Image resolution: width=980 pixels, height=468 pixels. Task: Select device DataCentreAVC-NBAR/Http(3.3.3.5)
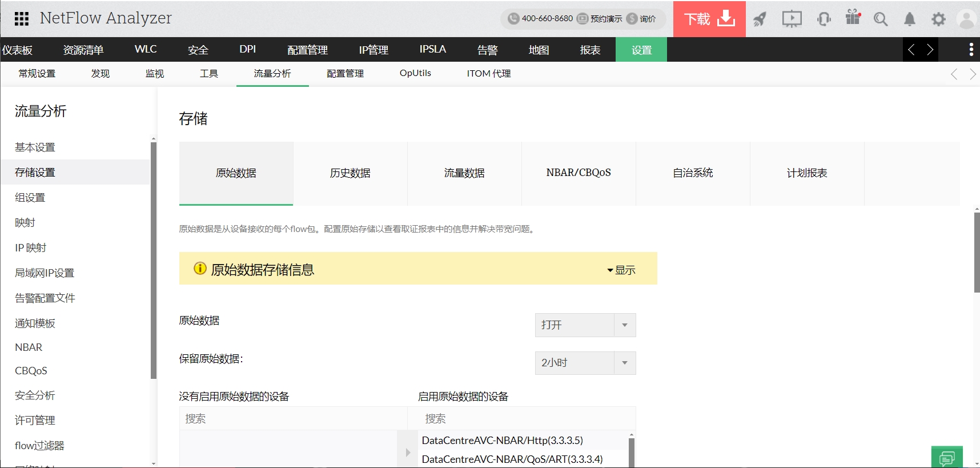click(x=503, y=441)
